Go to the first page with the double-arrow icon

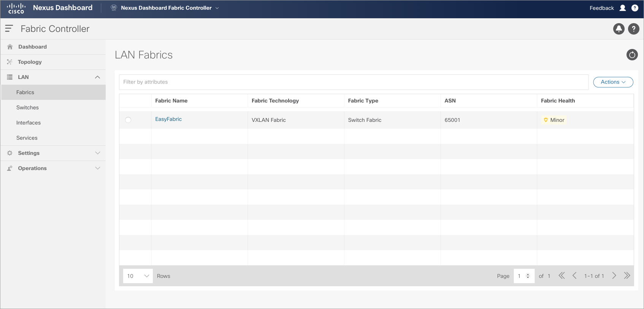562,276
